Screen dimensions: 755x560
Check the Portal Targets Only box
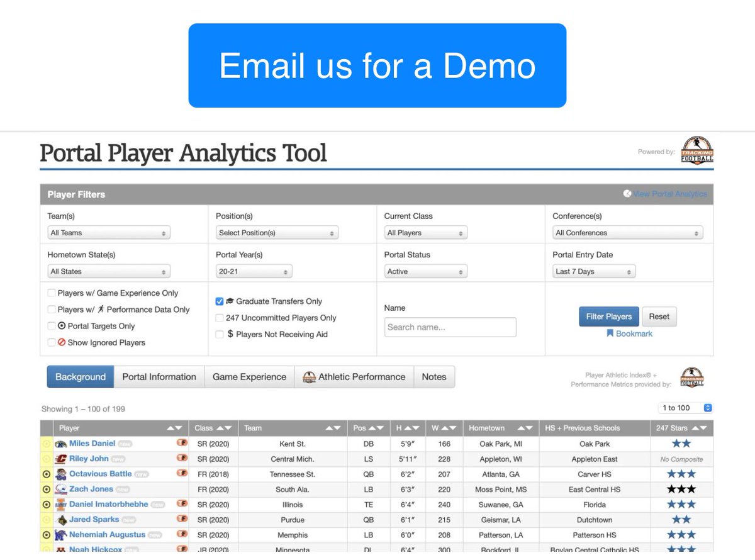[x=52, y=326]
